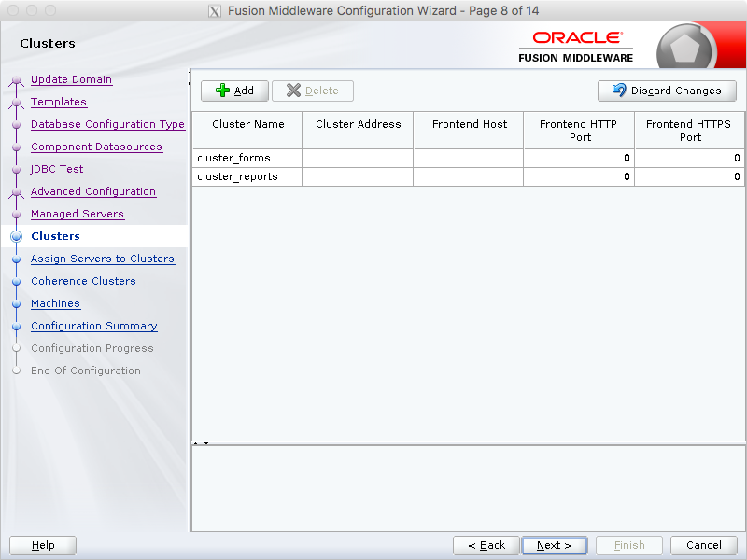Click the Cluster Name column header

point(247,130)
